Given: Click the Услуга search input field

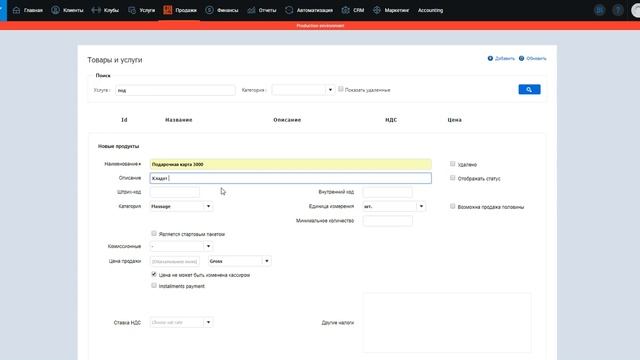Looking at the screenshot, I should click(176, 90).
